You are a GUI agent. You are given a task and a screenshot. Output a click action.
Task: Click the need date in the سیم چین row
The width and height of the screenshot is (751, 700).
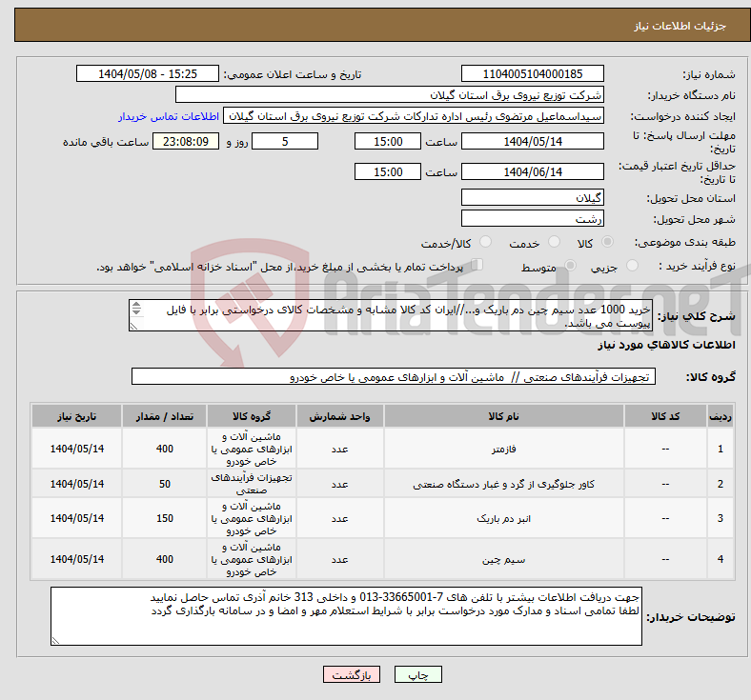(76, 559)
